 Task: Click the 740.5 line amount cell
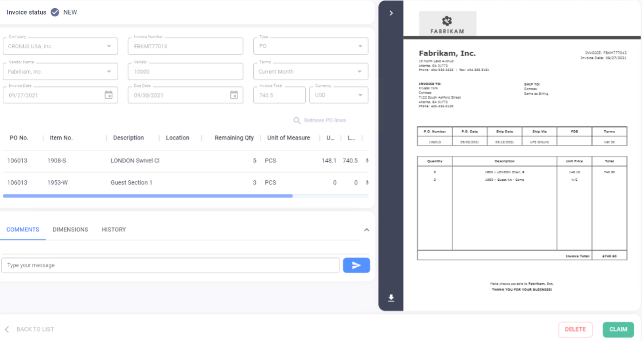(350, 161)
